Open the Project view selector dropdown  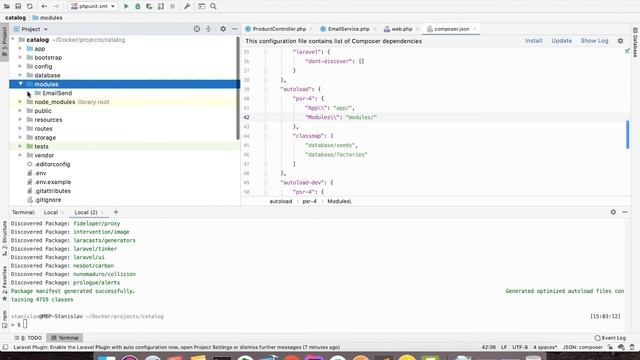coord(31,29)
